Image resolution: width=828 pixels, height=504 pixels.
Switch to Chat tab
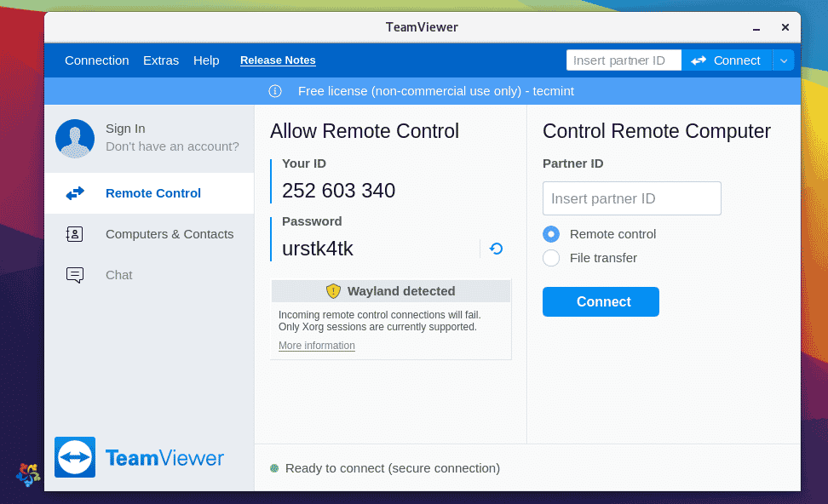click(x=149, y=275)
